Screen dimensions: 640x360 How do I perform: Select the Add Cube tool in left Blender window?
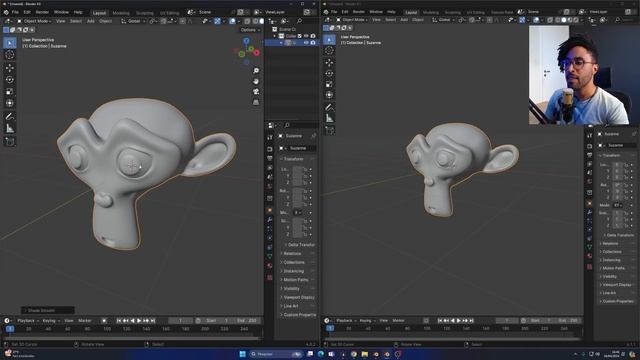10,142
